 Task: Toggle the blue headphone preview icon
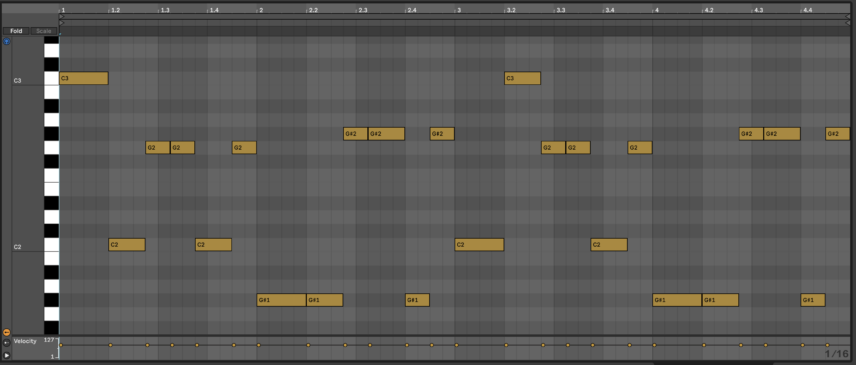tap(7, 41)
